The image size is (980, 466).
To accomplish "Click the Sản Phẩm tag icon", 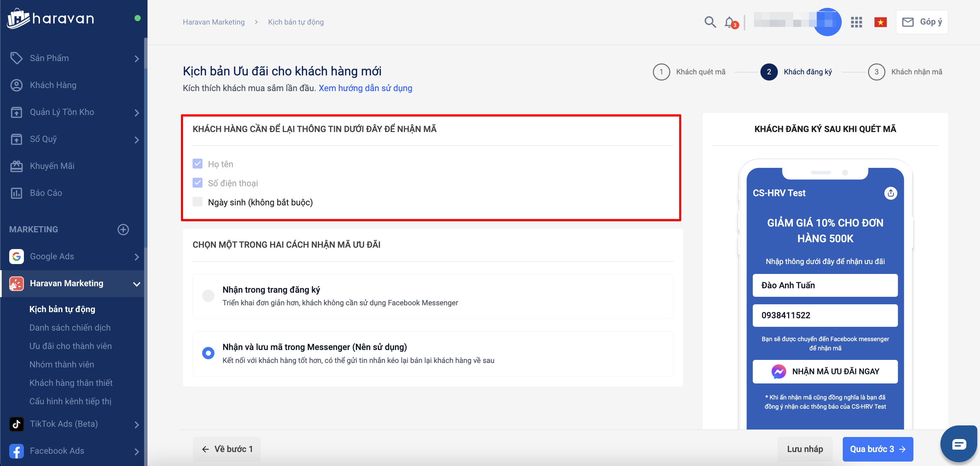I will 16,58.
